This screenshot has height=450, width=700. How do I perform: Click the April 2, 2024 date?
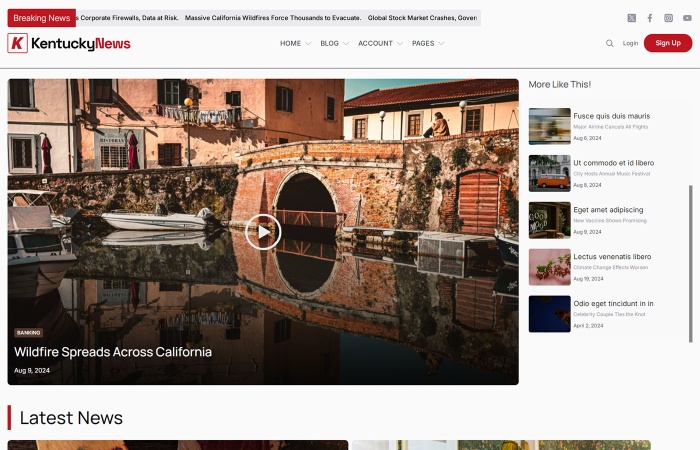(x=588, y=326)
